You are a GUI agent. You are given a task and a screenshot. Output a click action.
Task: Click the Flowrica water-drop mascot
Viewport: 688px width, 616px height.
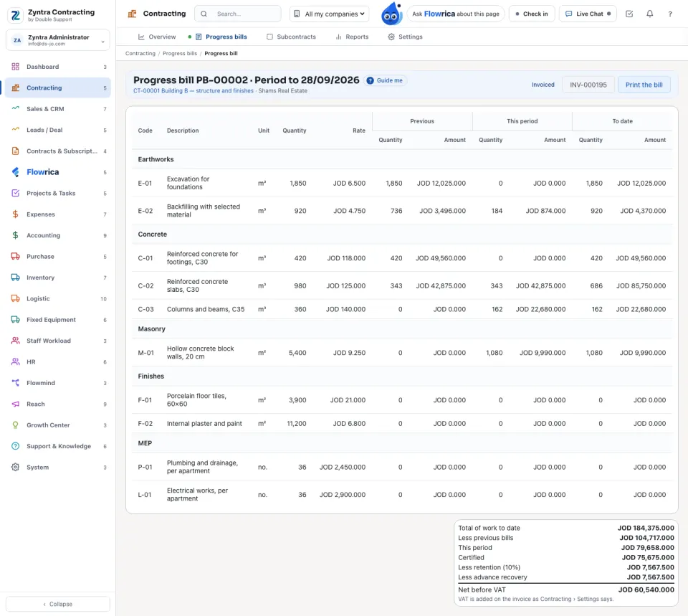391,14
